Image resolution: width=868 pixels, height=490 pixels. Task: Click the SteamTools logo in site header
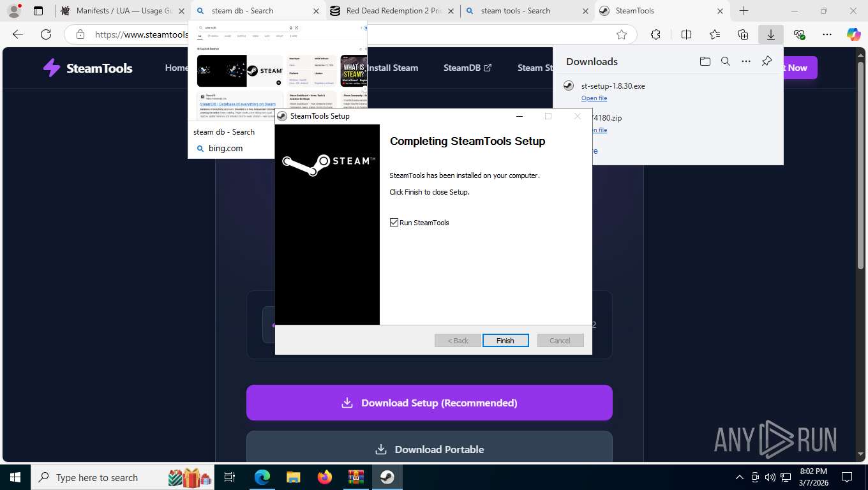[x=87, y=68]
